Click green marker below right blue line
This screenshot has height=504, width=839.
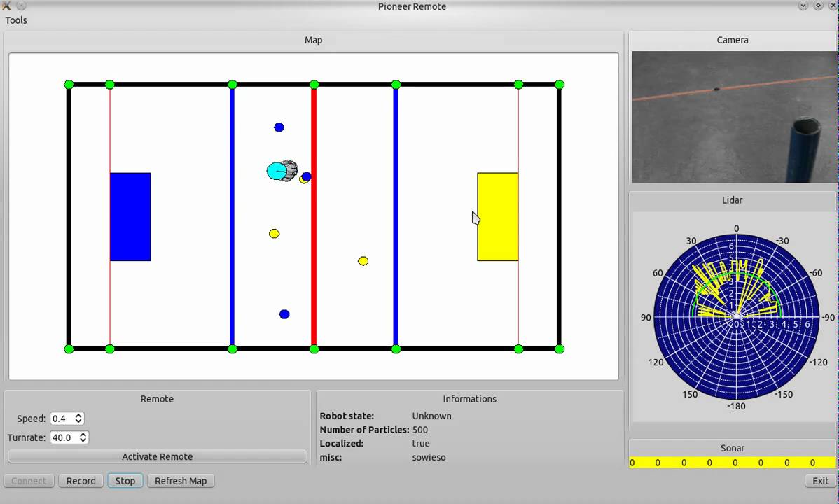396,349
